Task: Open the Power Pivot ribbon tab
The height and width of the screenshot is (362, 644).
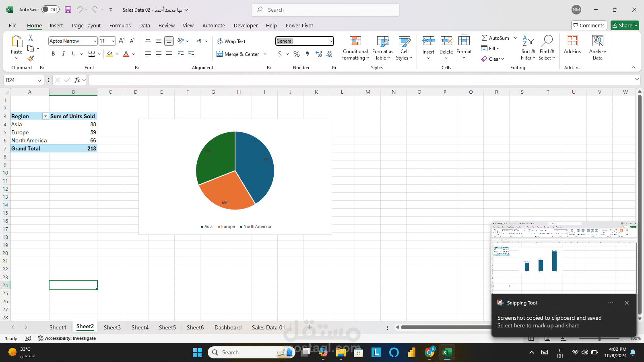Action: [299, 25]
